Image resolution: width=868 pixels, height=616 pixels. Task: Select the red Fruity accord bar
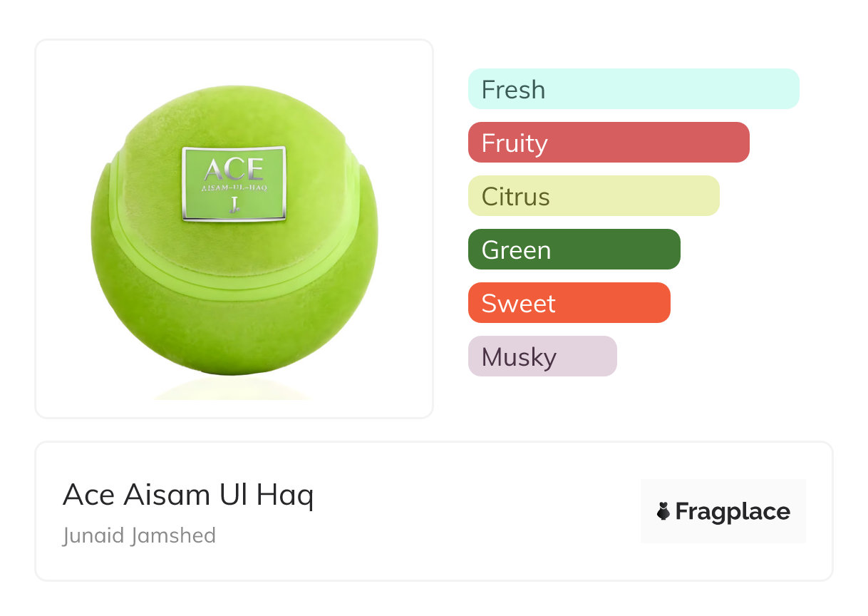click(608, 143)
